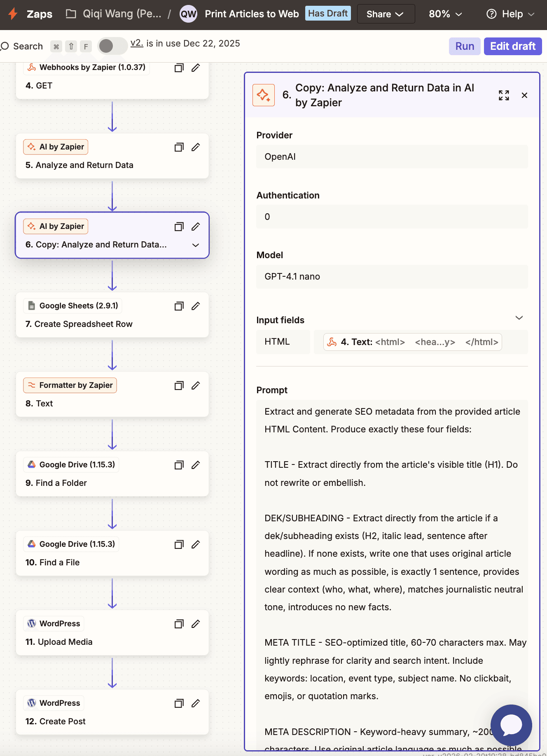
Task: Open the chat support bubble
Action: [511, 725]
